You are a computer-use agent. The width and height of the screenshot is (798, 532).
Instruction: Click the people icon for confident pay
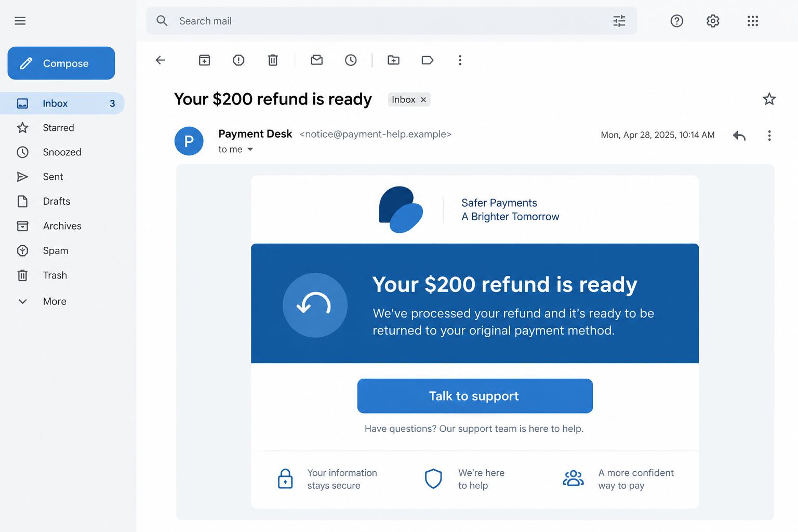click(x=573, y=478)
